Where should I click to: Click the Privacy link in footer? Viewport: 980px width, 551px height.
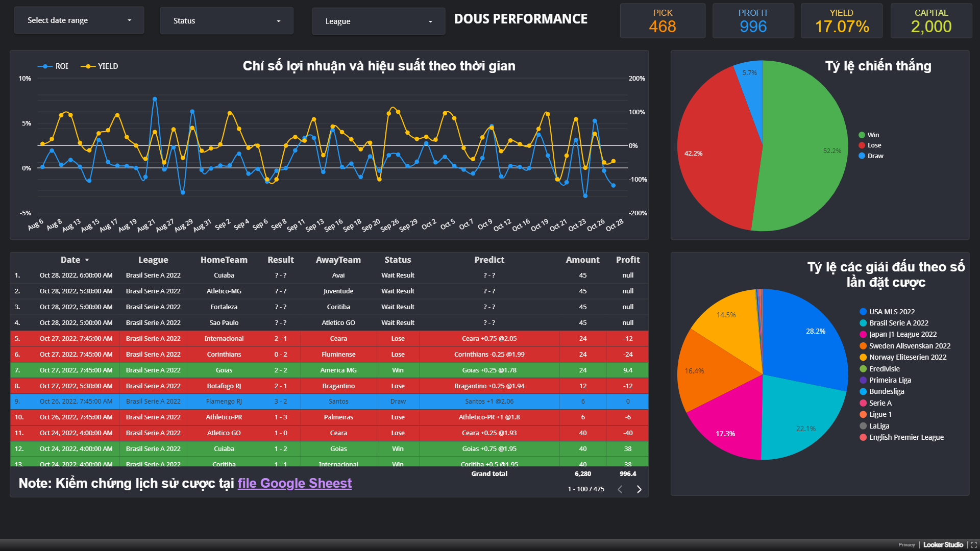[906, 545]
